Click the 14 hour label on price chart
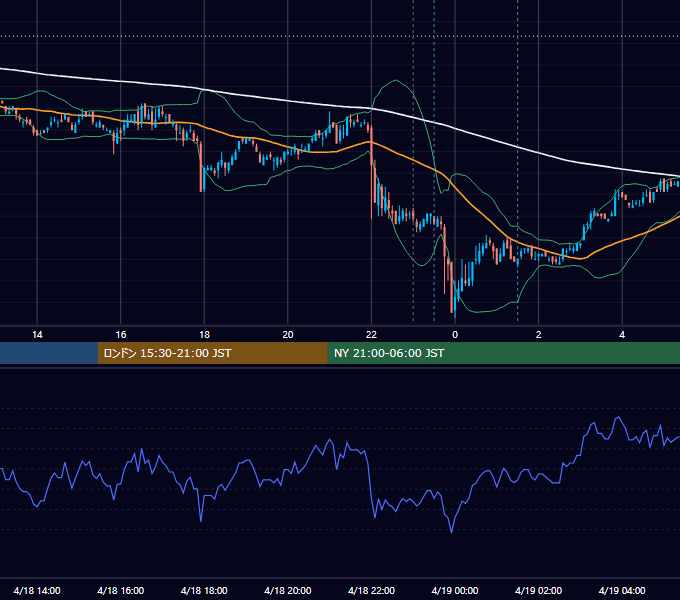Viewport: 680px width, 600px height. [x=37, y=335]
